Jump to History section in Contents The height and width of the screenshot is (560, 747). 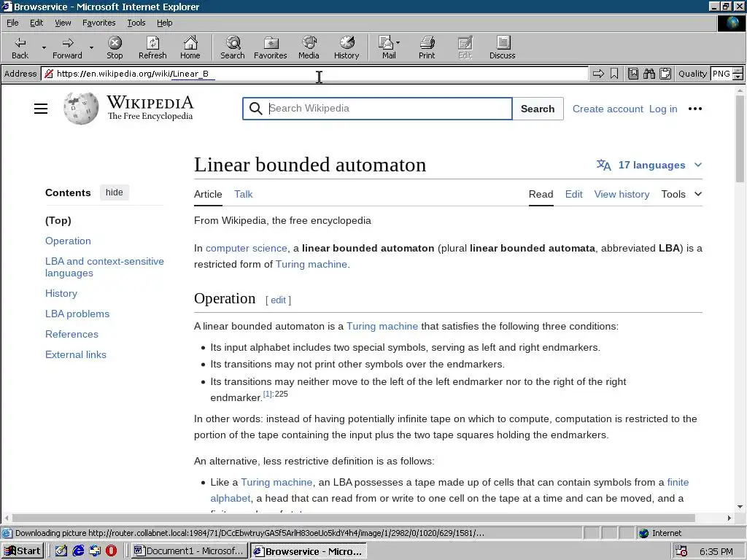pyautogui.click(x=61, y=293)
